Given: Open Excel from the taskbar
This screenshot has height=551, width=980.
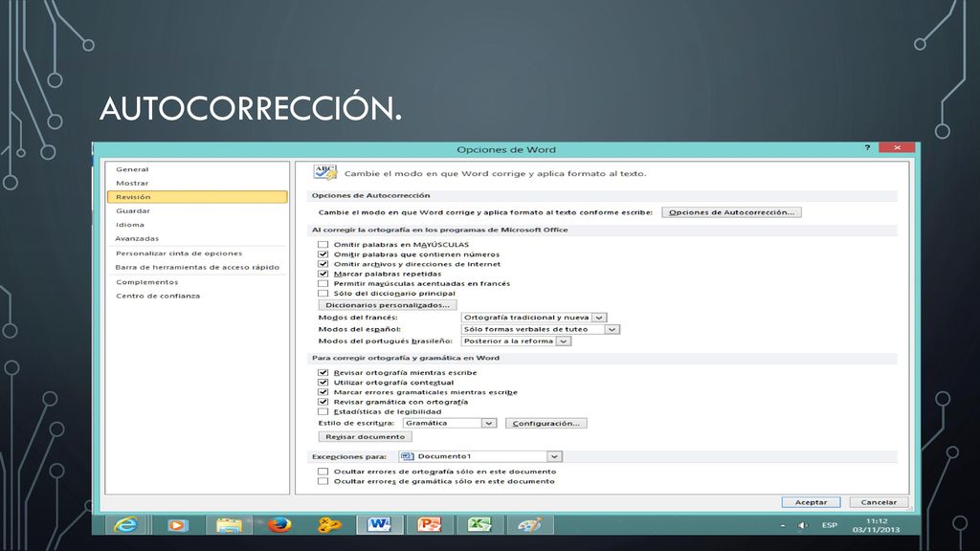Looking at the screenshot, I should [479, 525].
